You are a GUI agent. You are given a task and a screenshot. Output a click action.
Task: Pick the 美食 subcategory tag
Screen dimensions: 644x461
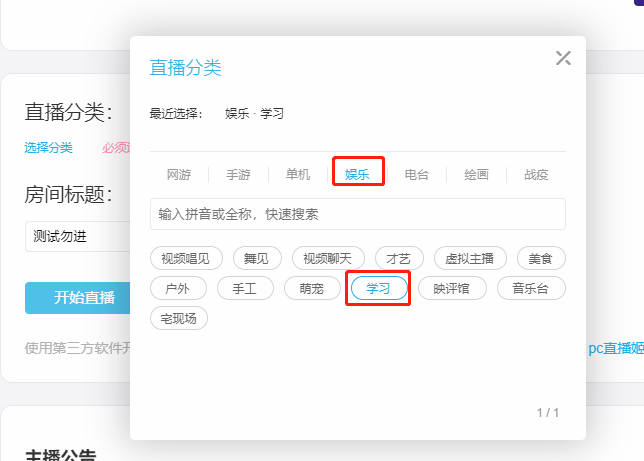point(540,258)
